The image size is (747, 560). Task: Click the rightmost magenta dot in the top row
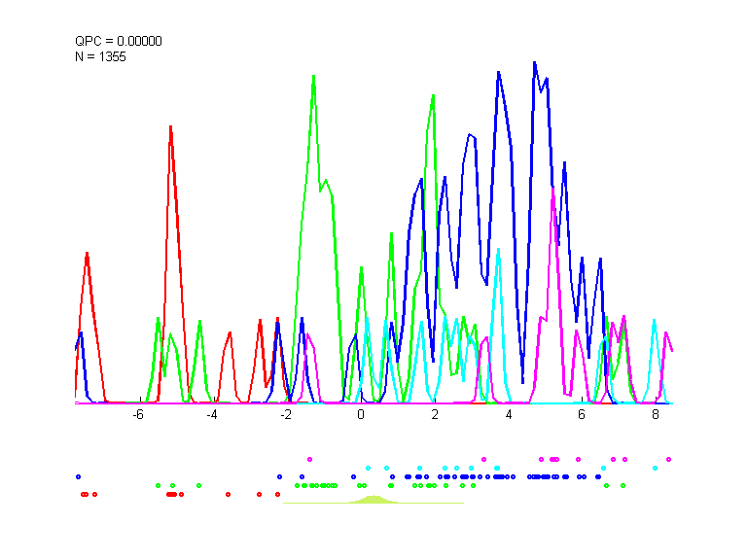pos(669,459)
